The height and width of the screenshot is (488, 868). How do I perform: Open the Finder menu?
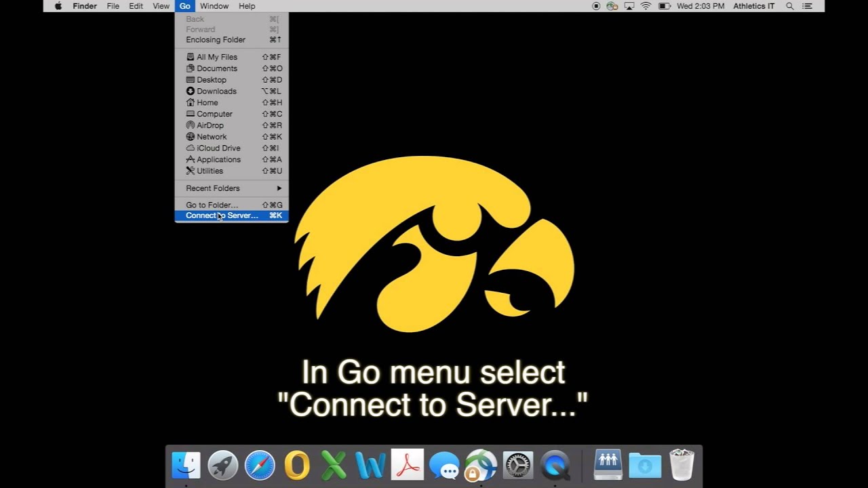pyautogui.click(x=85, y=6)
